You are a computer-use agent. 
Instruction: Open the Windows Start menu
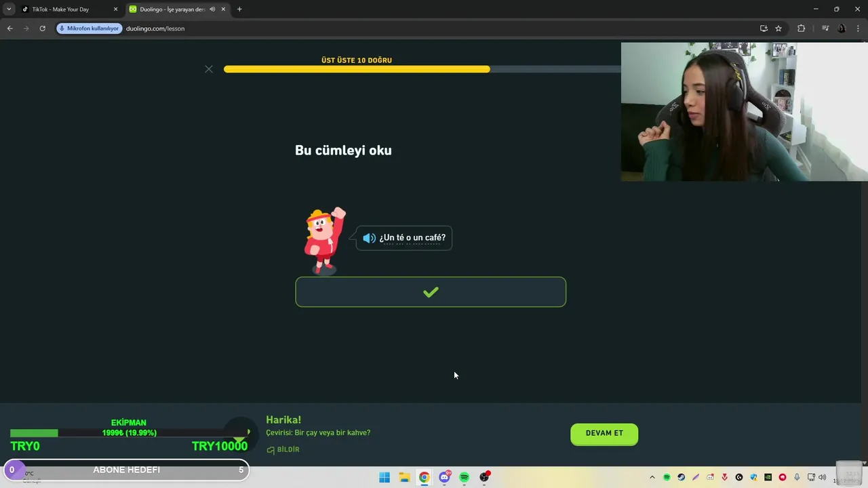click(384, 478)
